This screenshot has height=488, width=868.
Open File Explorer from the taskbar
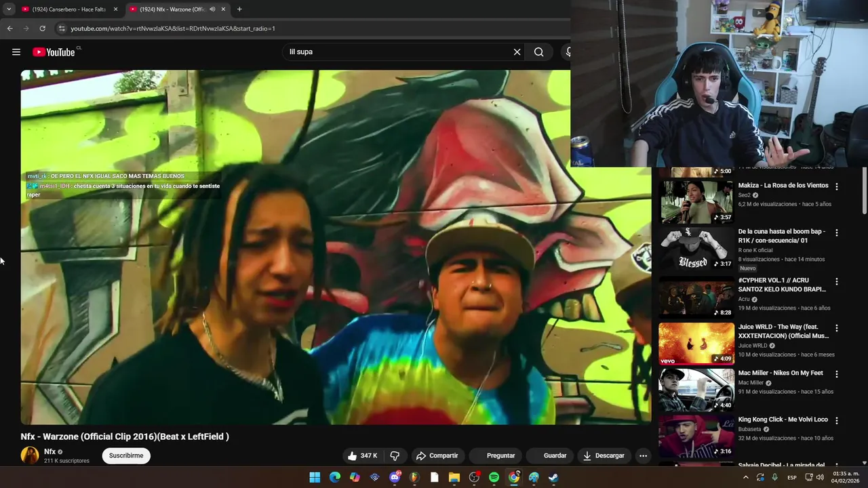tap(454, 477)
